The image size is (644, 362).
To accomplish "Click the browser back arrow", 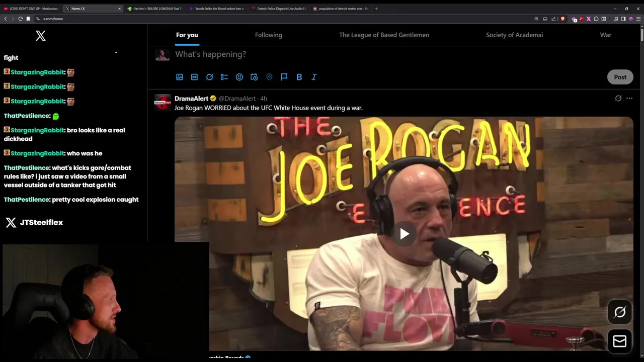I will [x=6, y=19].
